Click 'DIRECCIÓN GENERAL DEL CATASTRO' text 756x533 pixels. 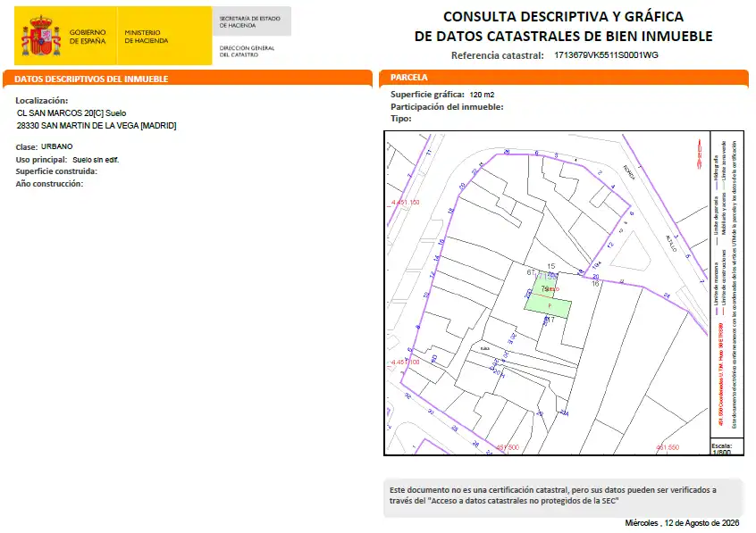[247, 51]
